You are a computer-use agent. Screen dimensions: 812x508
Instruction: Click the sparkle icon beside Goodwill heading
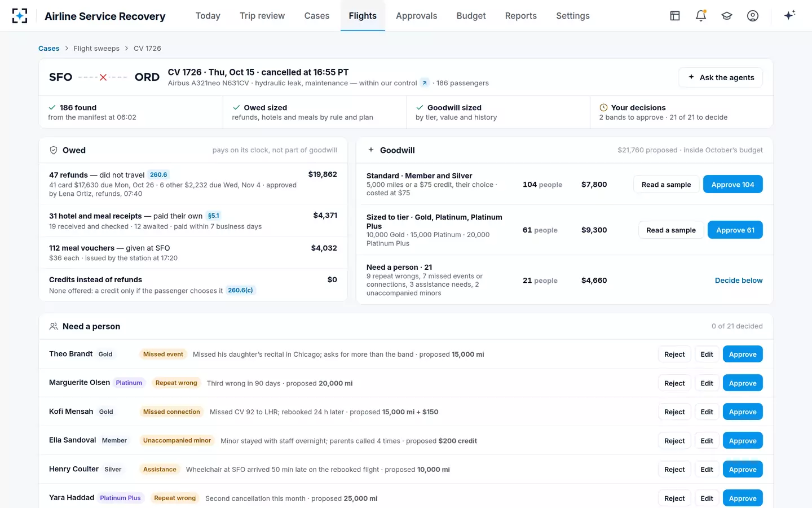tap(371, 150)
